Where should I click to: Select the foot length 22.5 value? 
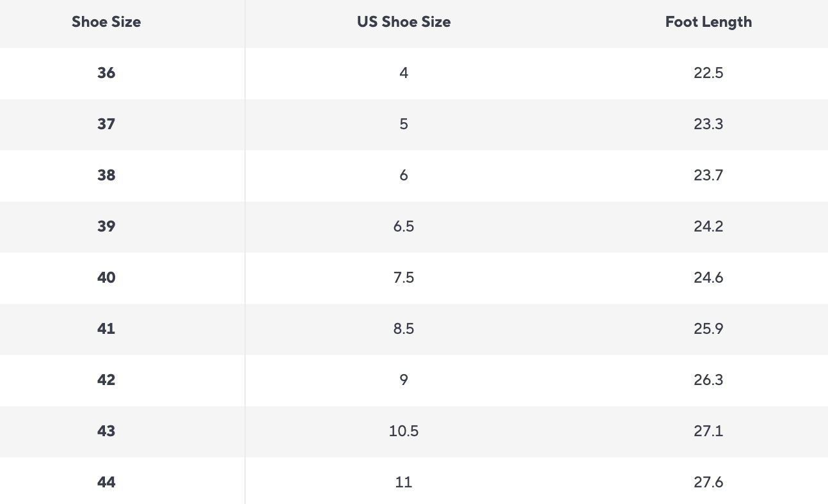[708, 73]
